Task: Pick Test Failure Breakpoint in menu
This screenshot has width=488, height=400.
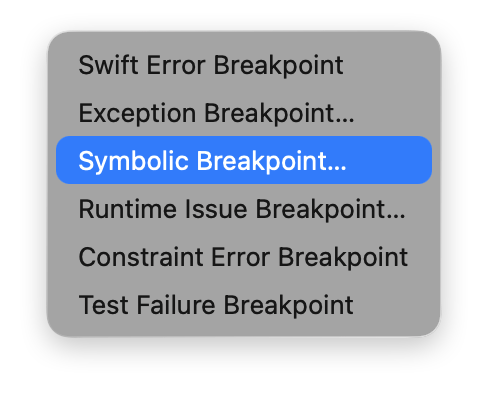Action: click(244, 305)
